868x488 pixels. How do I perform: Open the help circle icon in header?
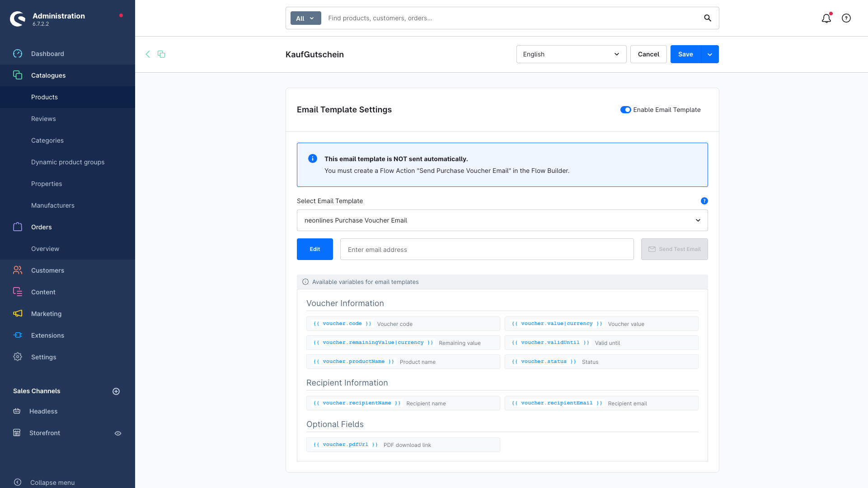coord(846,19)
